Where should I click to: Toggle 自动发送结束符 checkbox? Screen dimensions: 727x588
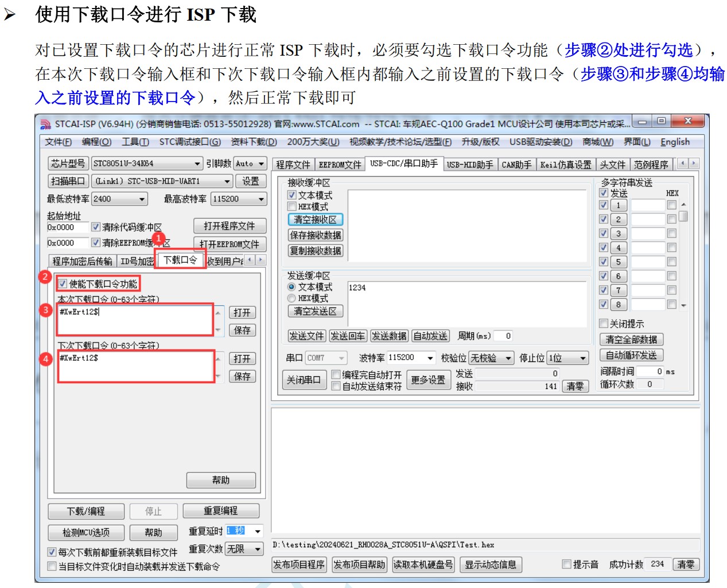(x=336, y=386)
